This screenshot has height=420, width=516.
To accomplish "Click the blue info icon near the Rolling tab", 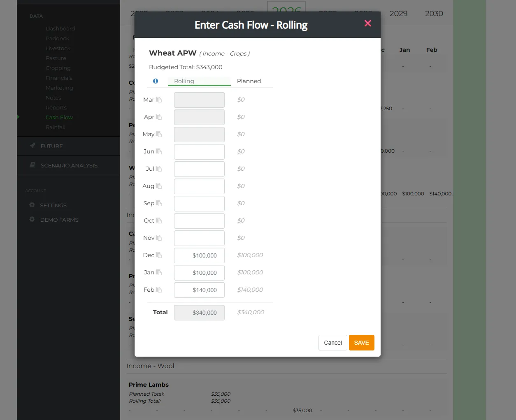I will [155, 81].
